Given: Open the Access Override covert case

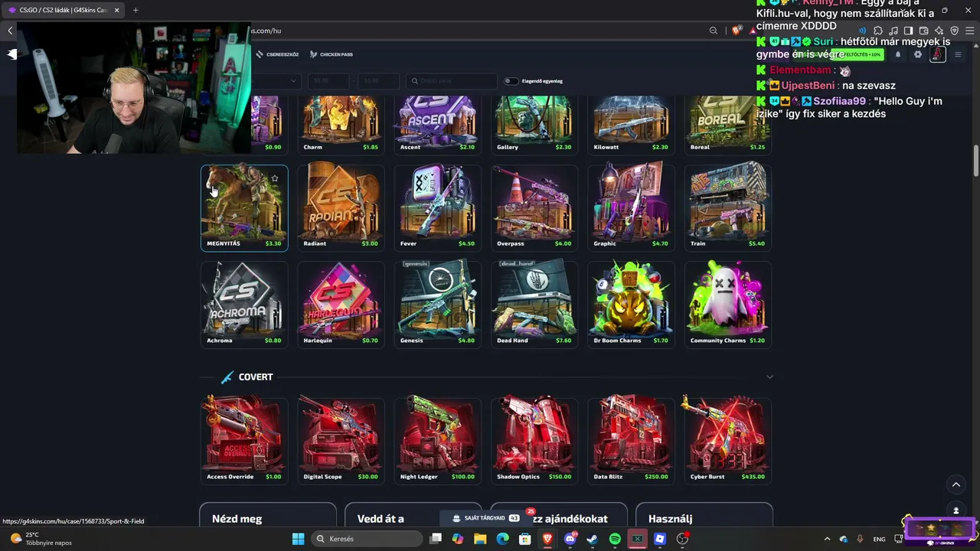Looking at the screenshot, I should (x=244, y=441).
